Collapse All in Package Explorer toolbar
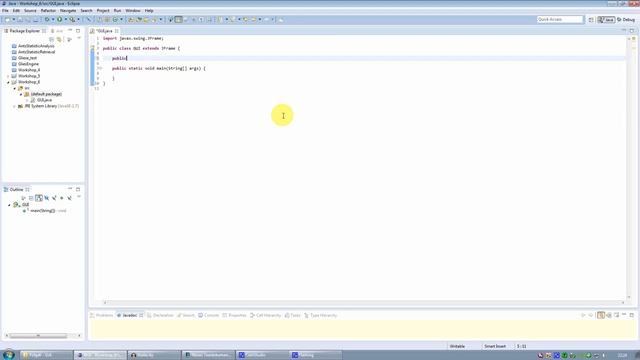Viewport: 640px width, 360px height. (x=51, y=39)
